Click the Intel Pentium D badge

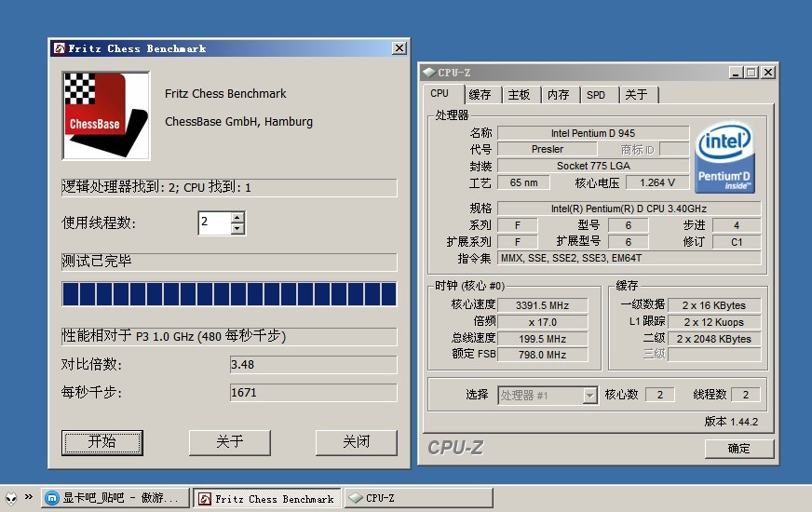pos(725,156)
